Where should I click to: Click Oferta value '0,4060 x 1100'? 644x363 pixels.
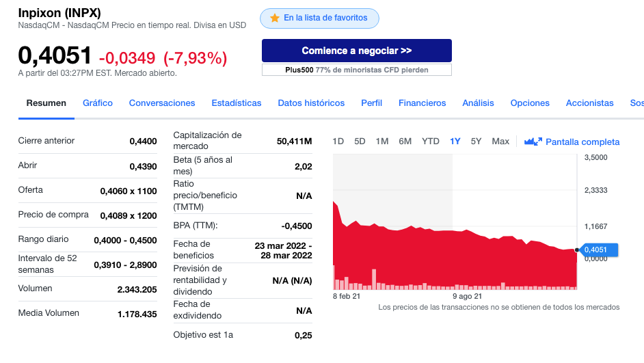click(129, 191)
